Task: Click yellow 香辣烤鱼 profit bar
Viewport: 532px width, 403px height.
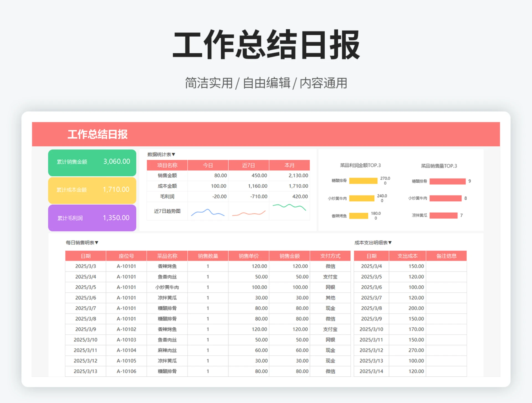Action: (x=358, y=216)
